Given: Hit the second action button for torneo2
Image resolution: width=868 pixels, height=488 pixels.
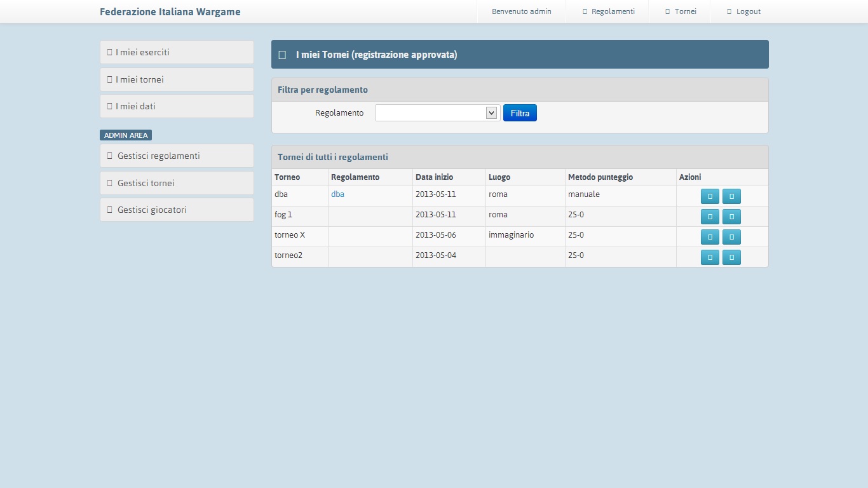Looking at the screenshot, I should click(731, 257).
